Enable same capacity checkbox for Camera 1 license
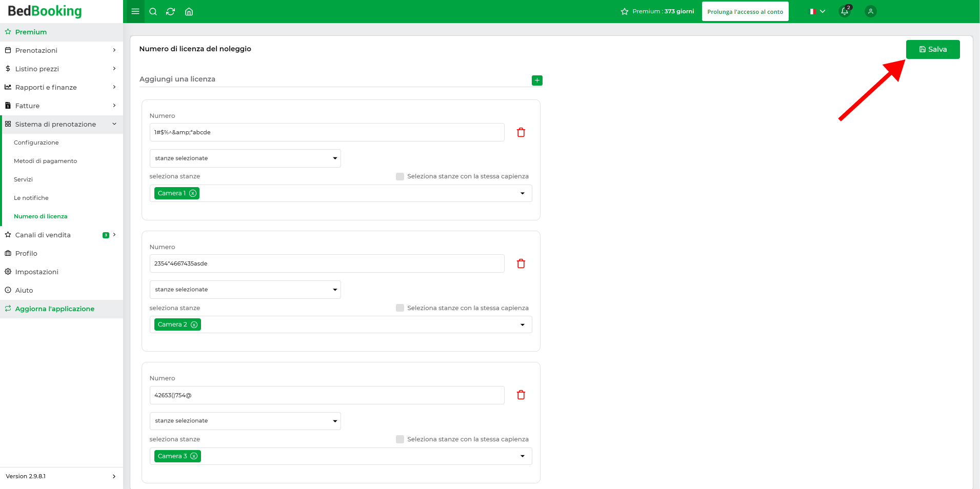The width and height of the screenshot is (980, 489). click(400, 176)
